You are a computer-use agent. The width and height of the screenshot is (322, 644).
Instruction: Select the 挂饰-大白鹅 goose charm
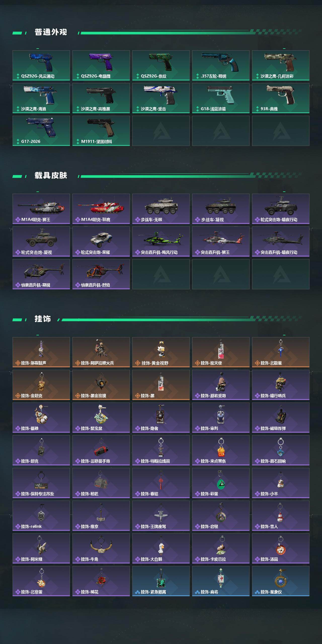click(161, 548)
